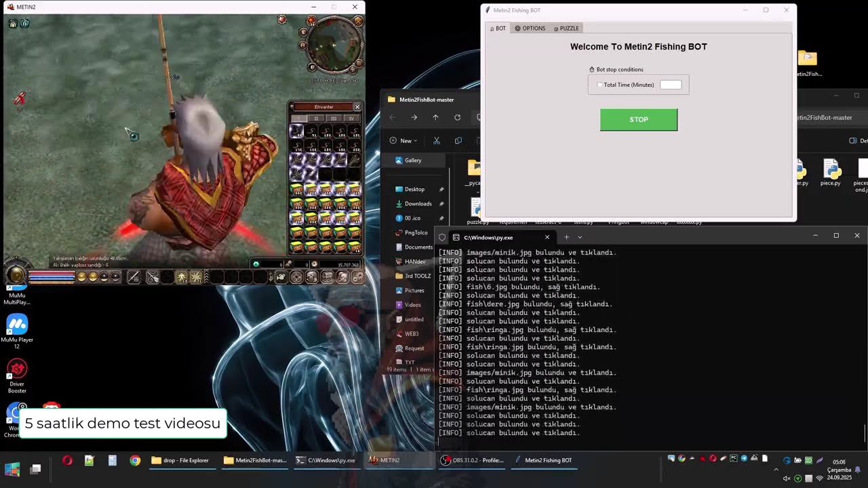Click the teal shield icon beside the house
Image resolution: width=868 pixels, height=488 pixels.
24,24
